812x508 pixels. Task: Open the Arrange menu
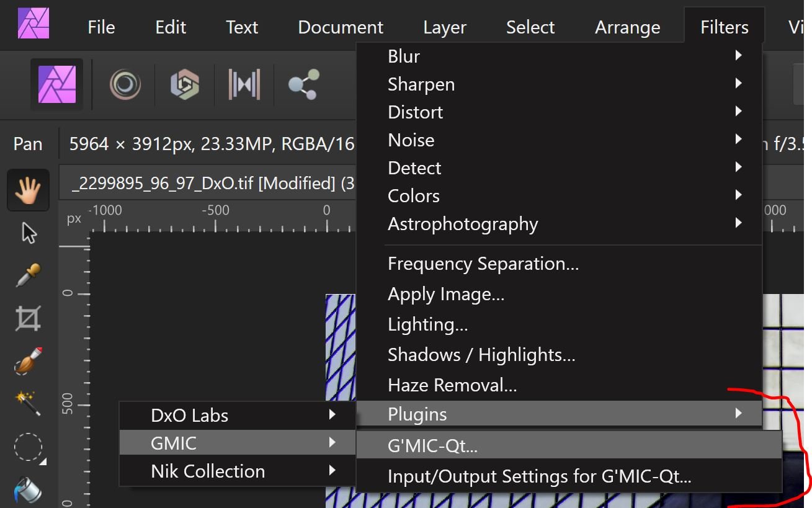(x=628, y=27)
